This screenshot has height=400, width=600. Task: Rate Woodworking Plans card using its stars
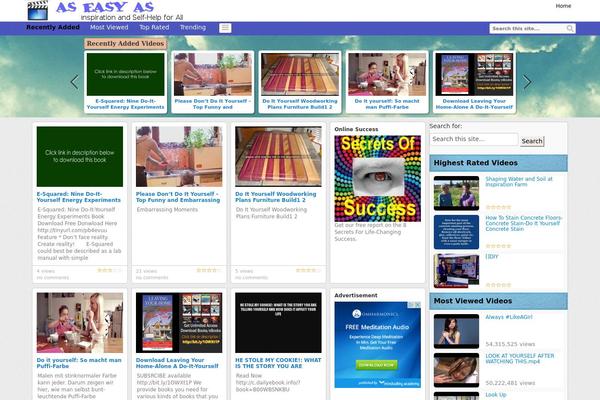coord(308,270)
